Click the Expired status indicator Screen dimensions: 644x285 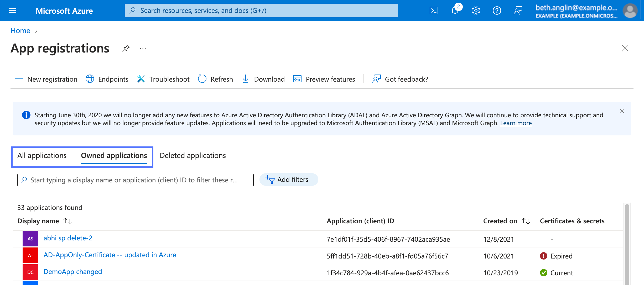tap(556, 256)
